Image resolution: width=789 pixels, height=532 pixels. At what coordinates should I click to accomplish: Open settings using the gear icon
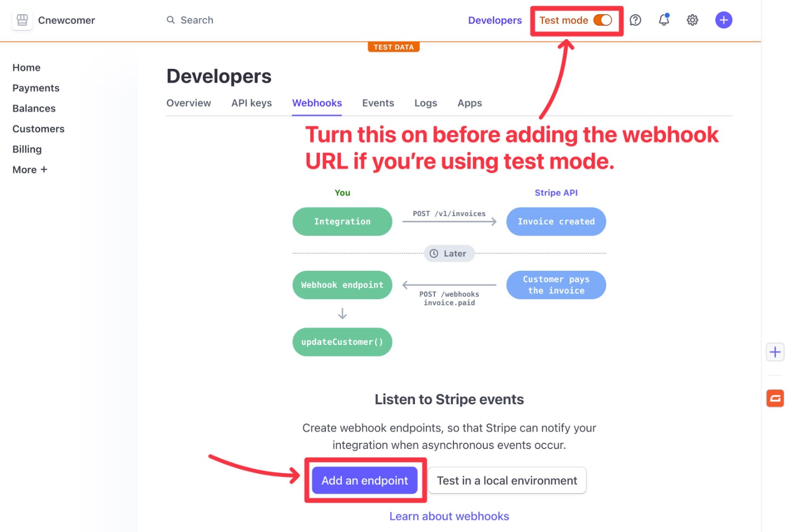(692, 20)
